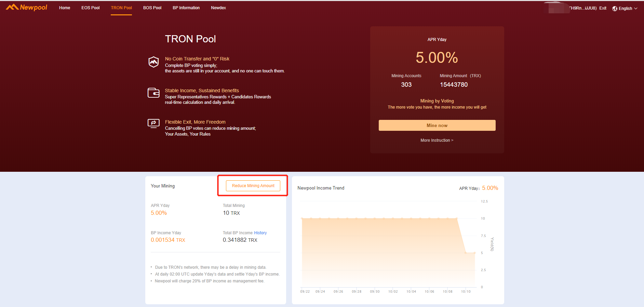Screen dimensions: 644x307
Task: Click the No Coin Transfer and "0" Risk heading
Action: tap(197, 59)
